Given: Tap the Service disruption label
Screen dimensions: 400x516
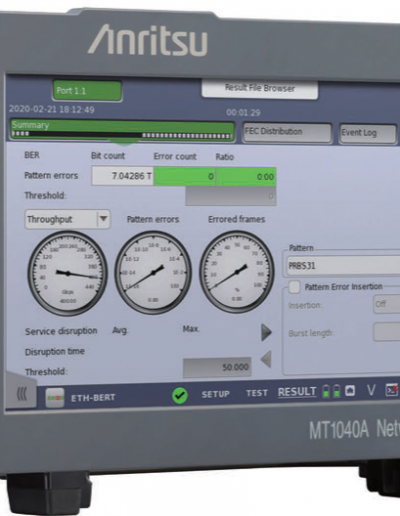Looking at the screenshot, I should (61, 331).
